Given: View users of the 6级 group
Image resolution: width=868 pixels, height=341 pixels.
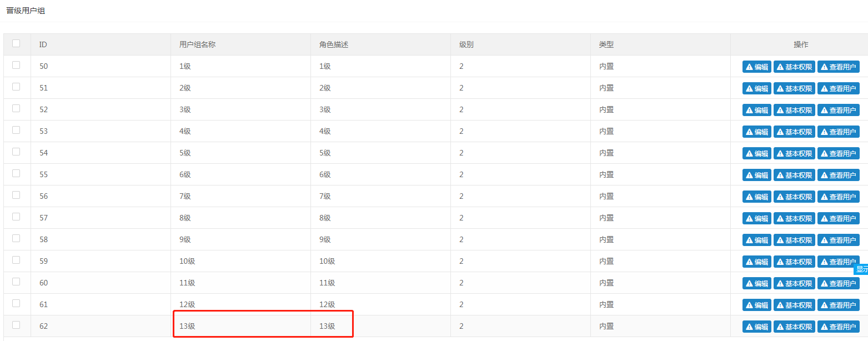Looking at the screenshot, I should (838, 175).
